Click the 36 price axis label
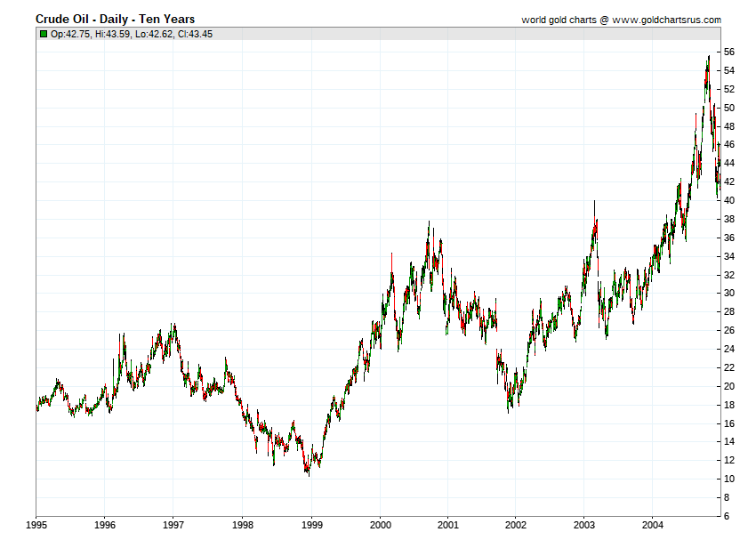Image resolution: width=756 pixels, height=548 pixels. coord(729,238)
